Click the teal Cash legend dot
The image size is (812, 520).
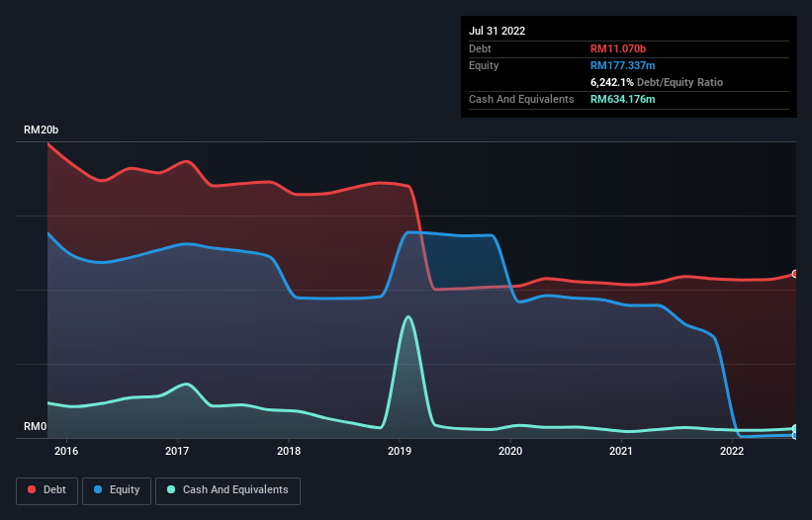(x=171, y=489)
